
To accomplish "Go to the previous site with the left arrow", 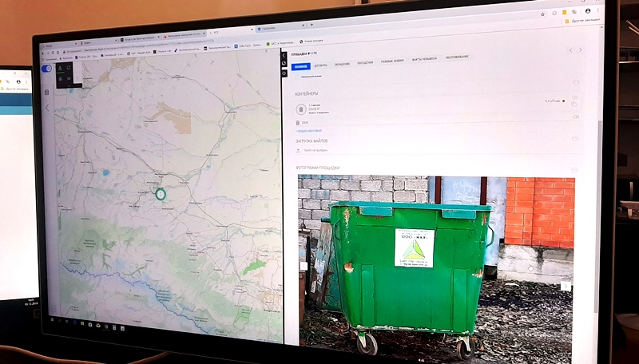I will 570,50.
